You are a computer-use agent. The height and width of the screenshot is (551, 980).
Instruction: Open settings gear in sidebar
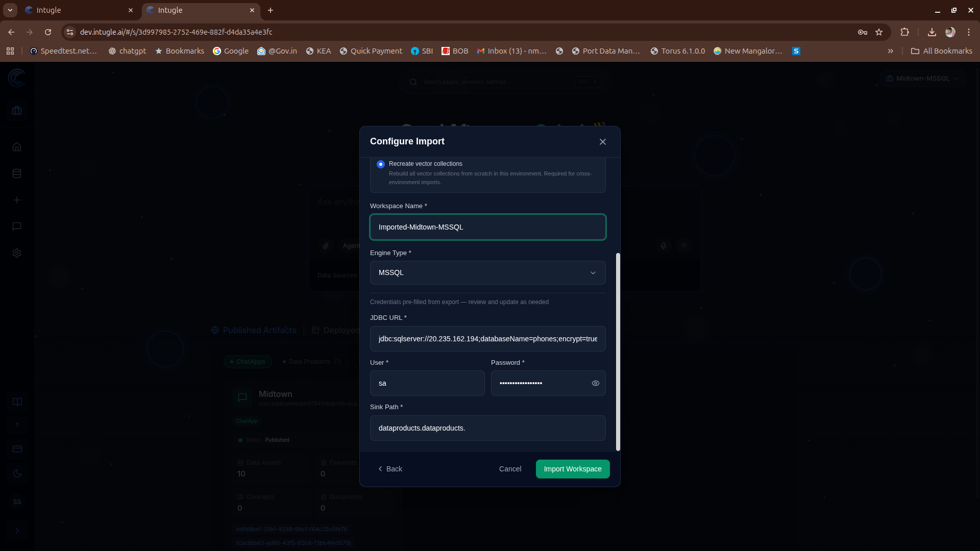[17, 253]
